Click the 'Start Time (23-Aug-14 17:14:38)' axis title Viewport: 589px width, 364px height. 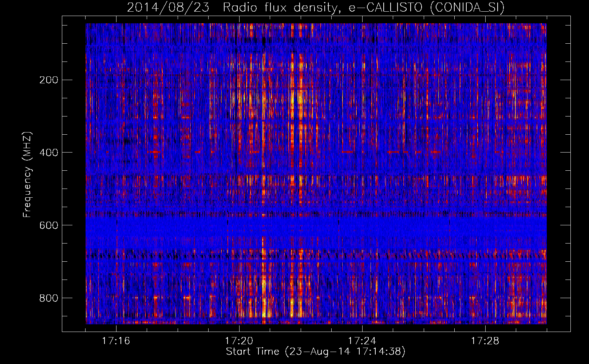316,352
